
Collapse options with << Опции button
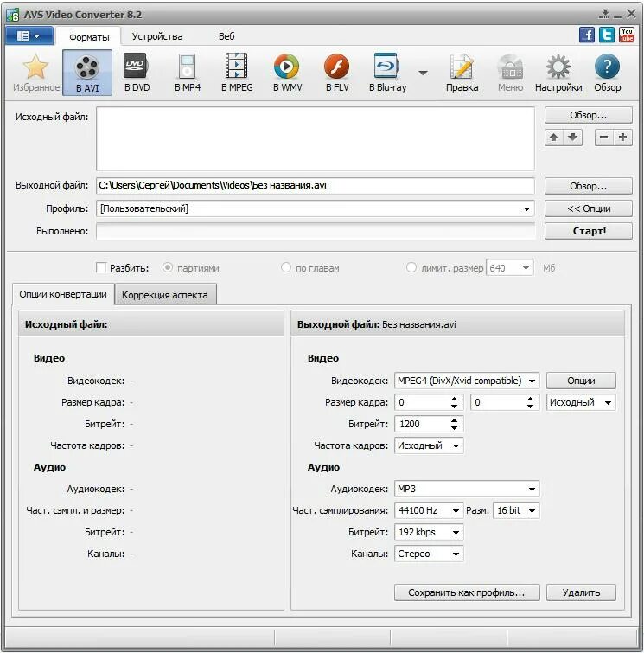click(588, 208)
